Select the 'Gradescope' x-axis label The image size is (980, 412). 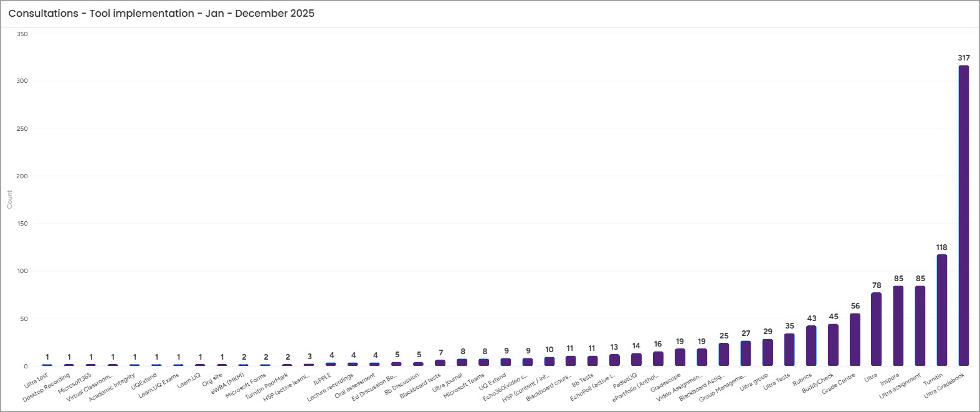[666, 382]
